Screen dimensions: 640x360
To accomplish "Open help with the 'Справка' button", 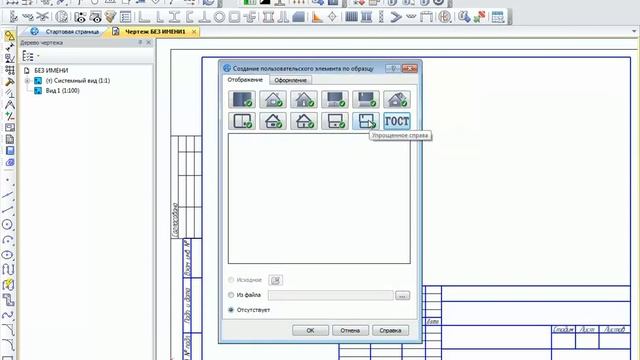I will click(390, 330).
